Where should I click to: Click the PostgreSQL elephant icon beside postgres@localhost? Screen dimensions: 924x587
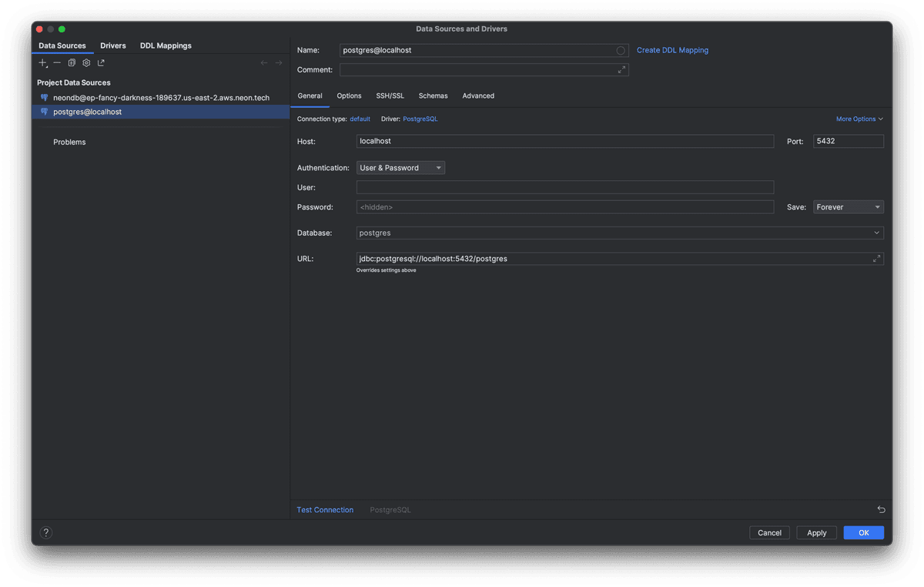[x=43, y=111]
